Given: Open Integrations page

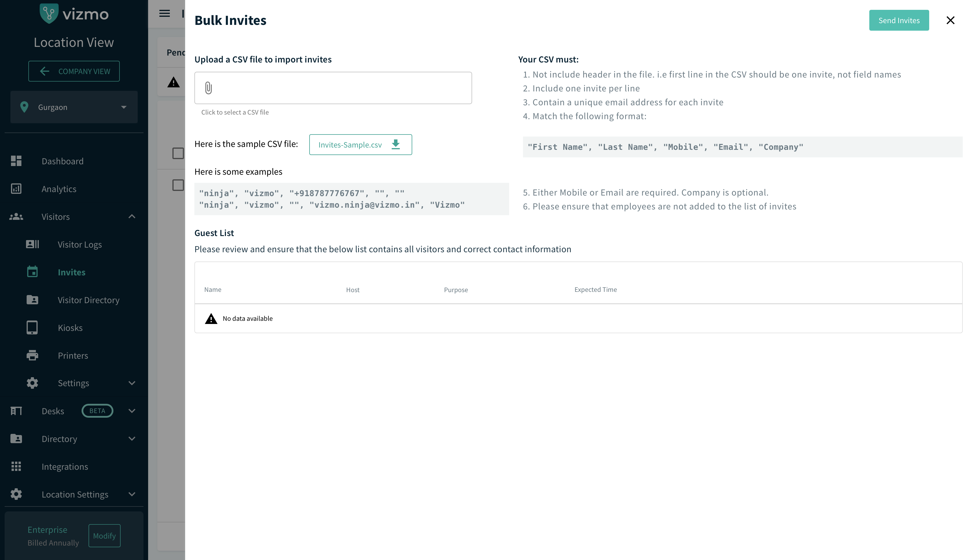Looking at the screenshot, I should (x=74, y=466).
